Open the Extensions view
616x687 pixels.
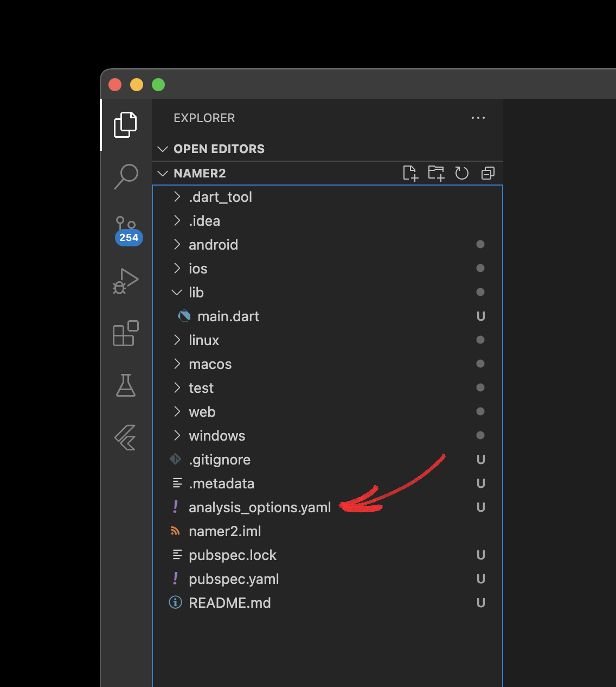[126, 334]
